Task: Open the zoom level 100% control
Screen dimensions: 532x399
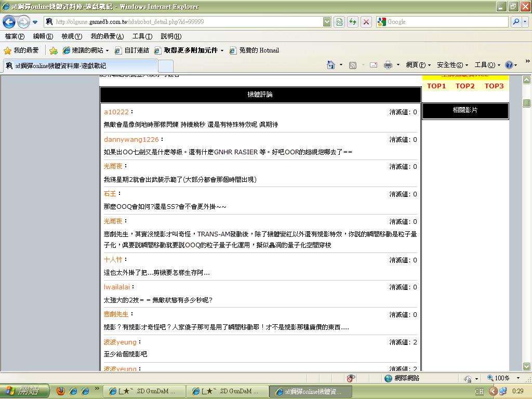Action: click(503, 378)
